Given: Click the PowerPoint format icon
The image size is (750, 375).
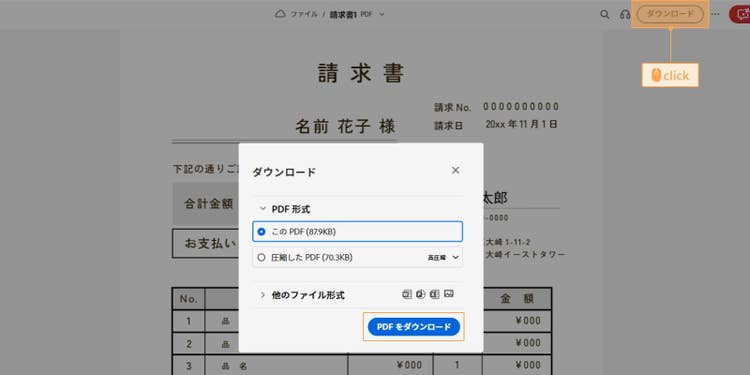Looking at the screenshot, I should pyautogui.click(x=421, y=294).
